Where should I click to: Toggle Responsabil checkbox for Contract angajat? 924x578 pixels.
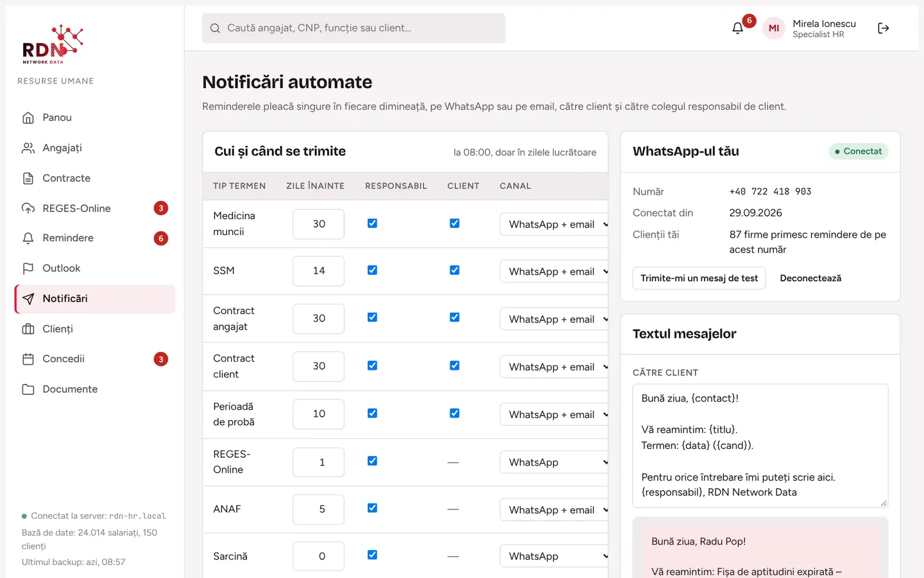pyautogui.click(x=372, y=317)
